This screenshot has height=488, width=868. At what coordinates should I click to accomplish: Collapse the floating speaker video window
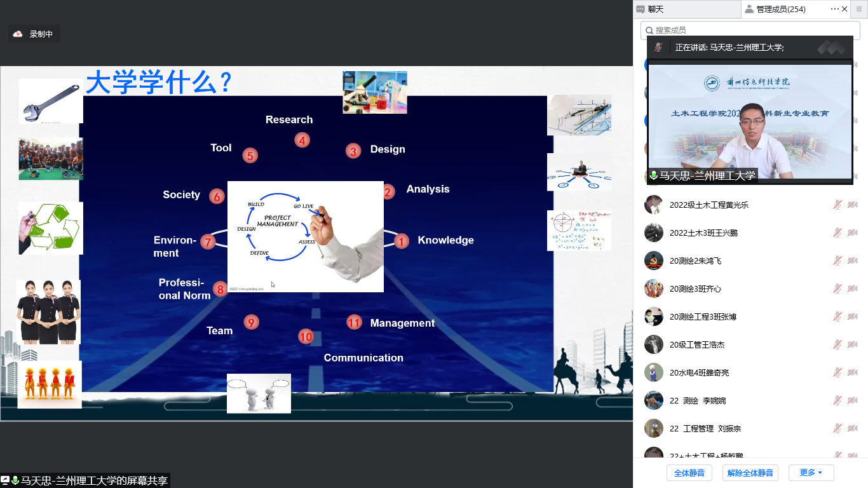click(x=831, y=48)
